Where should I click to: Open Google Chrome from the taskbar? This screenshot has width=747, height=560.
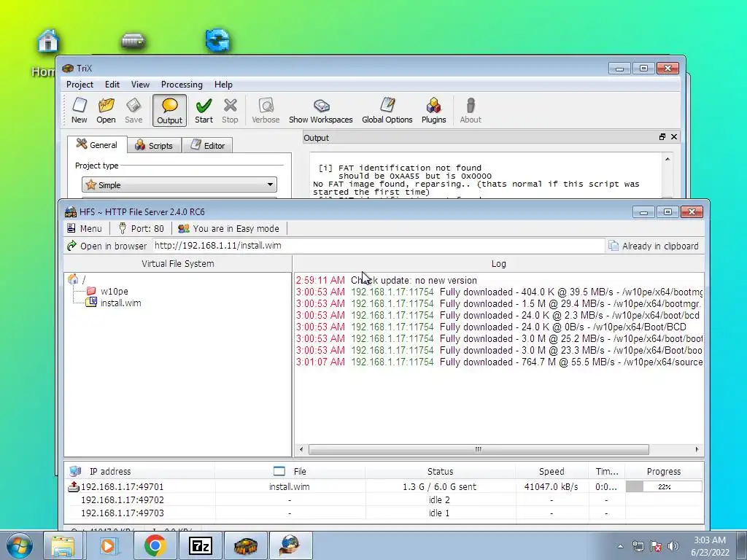click(155, 545)
